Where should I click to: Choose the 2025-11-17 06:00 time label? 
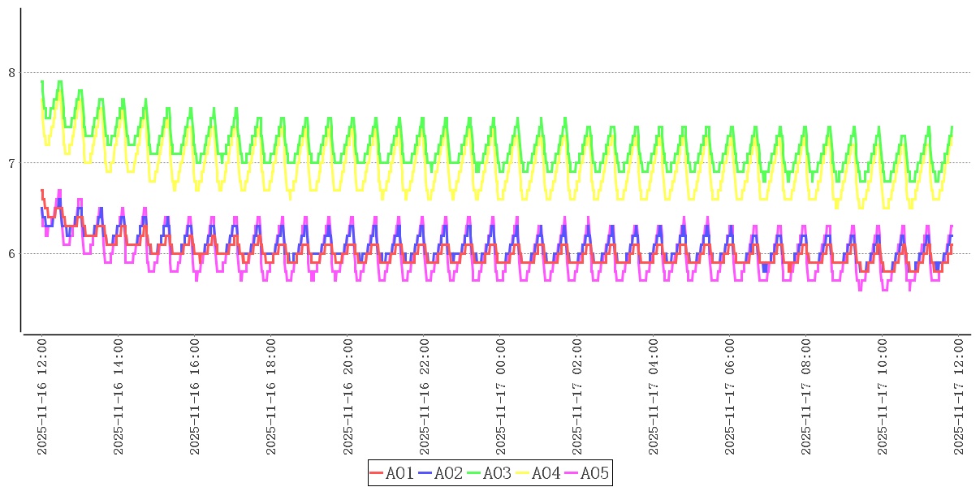click(x=731, y=397)
